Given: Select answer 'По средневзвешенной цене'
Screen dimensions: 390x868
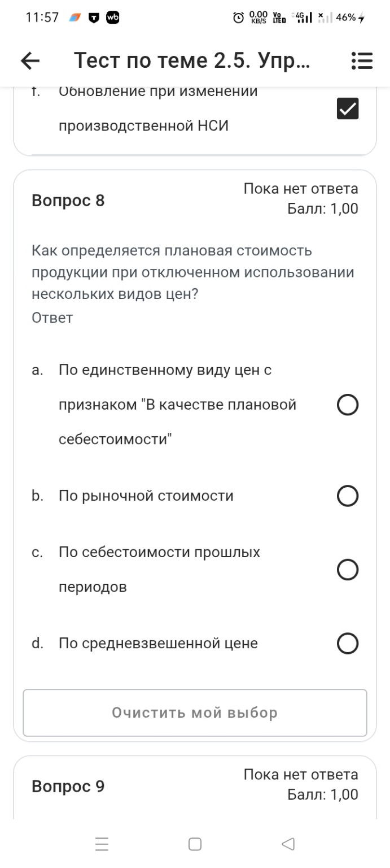Looking at the screenshot, I should (348, 643).
